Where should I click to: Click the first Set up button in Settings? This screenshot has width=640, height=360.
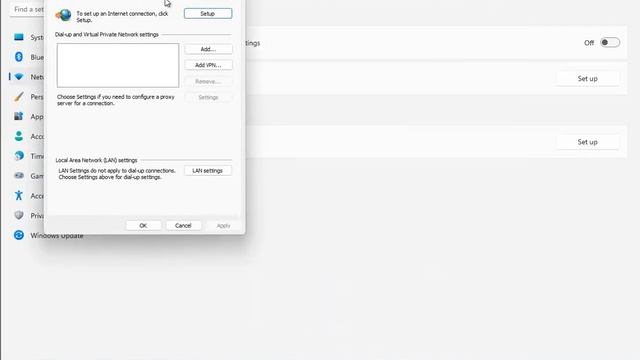coord(587,78)
